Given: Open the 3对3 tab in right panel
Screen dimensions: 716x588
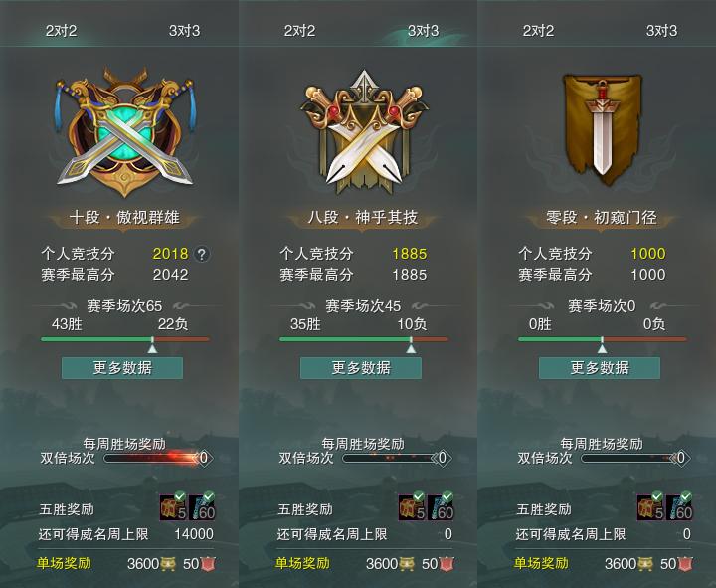Looking at the screenshot, I should click(661, 31).
